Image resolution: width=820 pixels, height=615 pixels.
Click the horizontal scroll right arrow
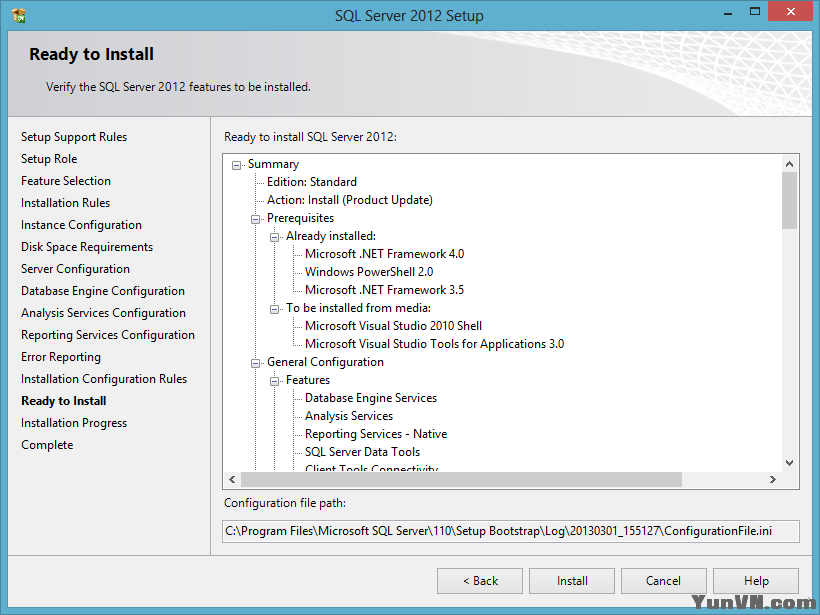(773, 480)
